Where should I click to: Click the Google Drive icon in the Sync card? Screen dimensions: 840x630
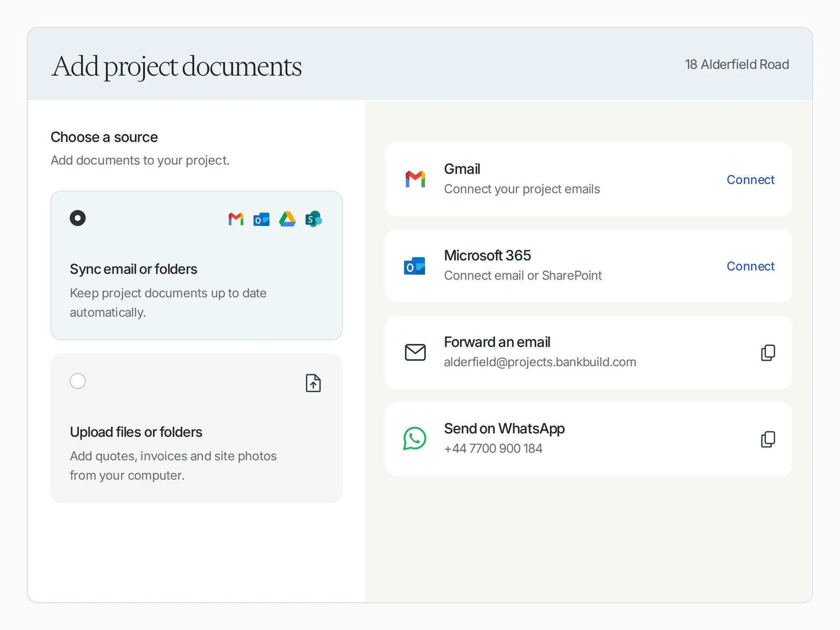[287, 219]
